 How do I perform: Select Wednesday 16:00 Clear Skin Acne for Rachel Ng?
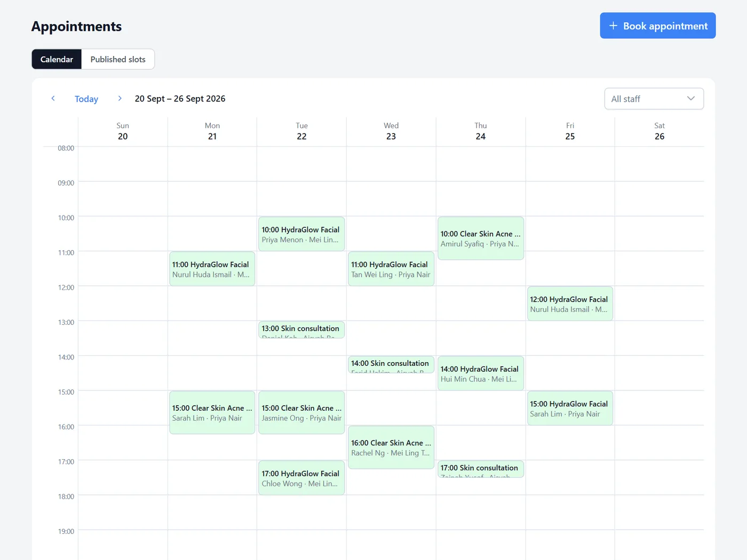(391, 447)
